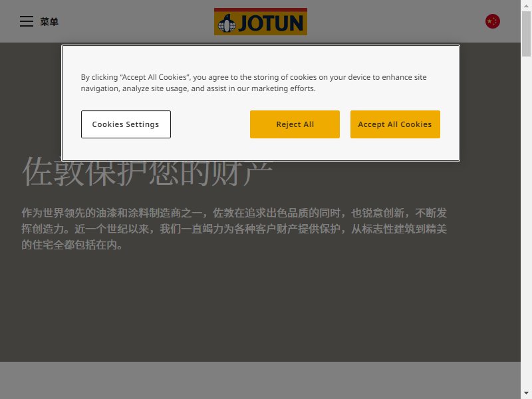Click the page scrollbar thumb

pos(526,34)
